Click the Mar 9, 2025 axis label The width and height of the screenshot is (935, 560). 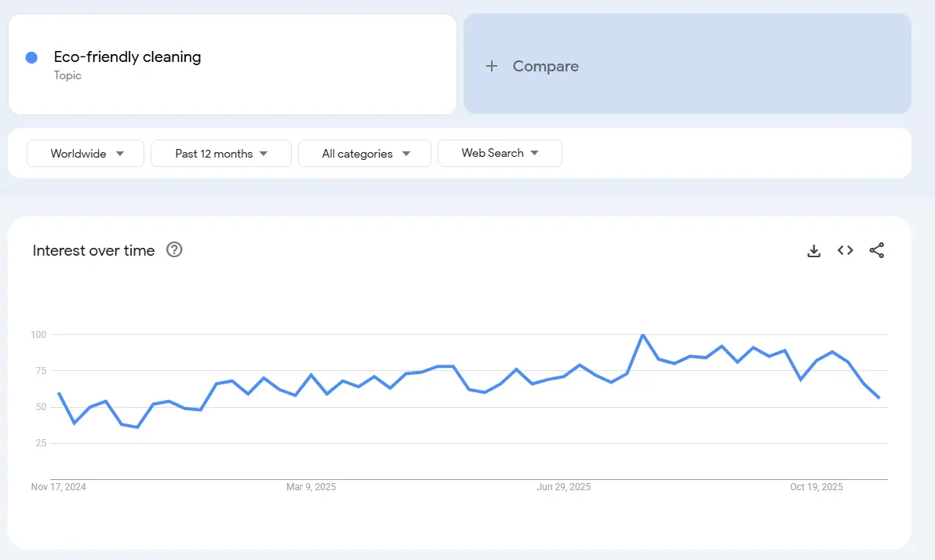coord(311,487)
